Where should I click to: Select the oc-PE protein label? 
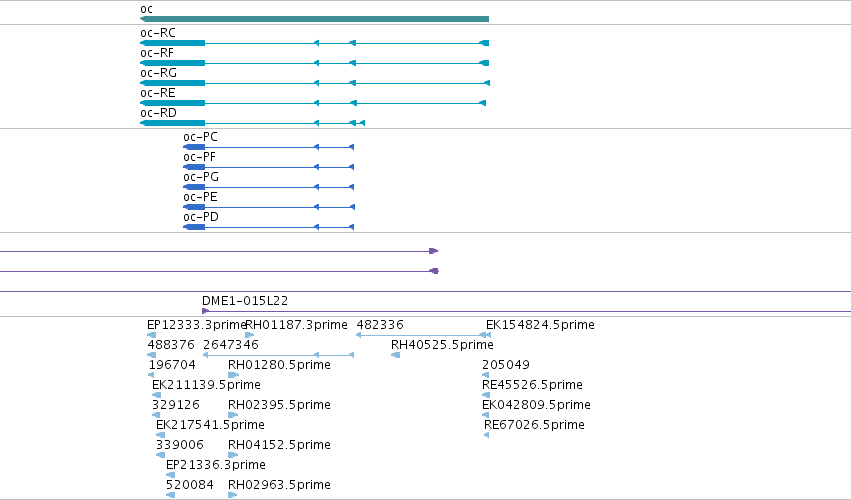[200, 198]
